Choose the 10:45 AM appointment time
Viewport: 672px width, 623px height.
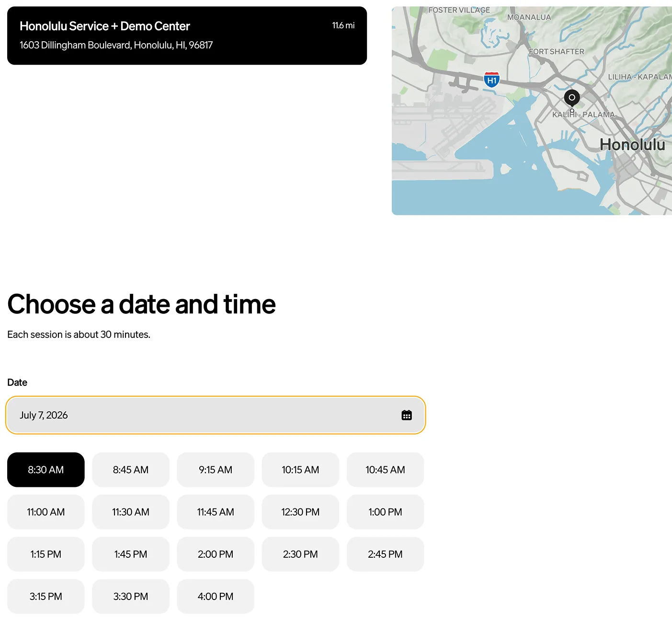(x=385, y=470)
